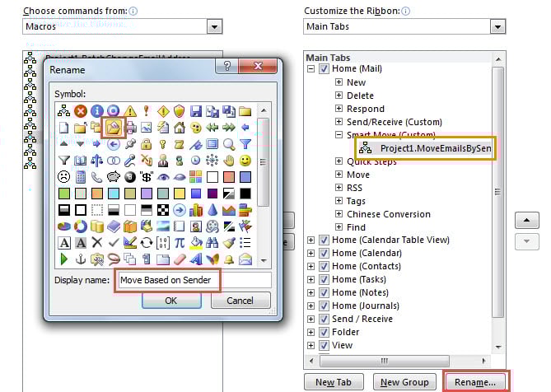Select the smiley face symbol
Image resolution: width=551 pixels, height=392 pixels.
pos(245,160)
